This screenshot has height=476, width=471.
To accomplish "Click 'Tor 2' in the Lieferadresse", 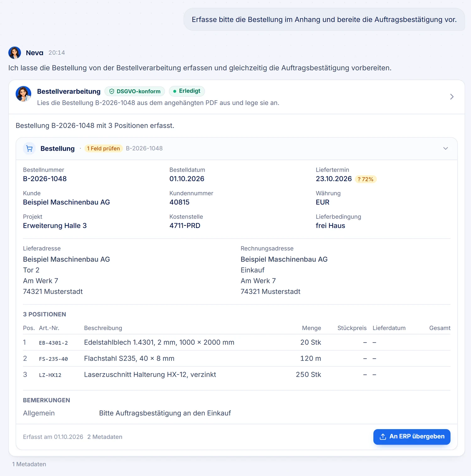I will (x=31, y=270).
